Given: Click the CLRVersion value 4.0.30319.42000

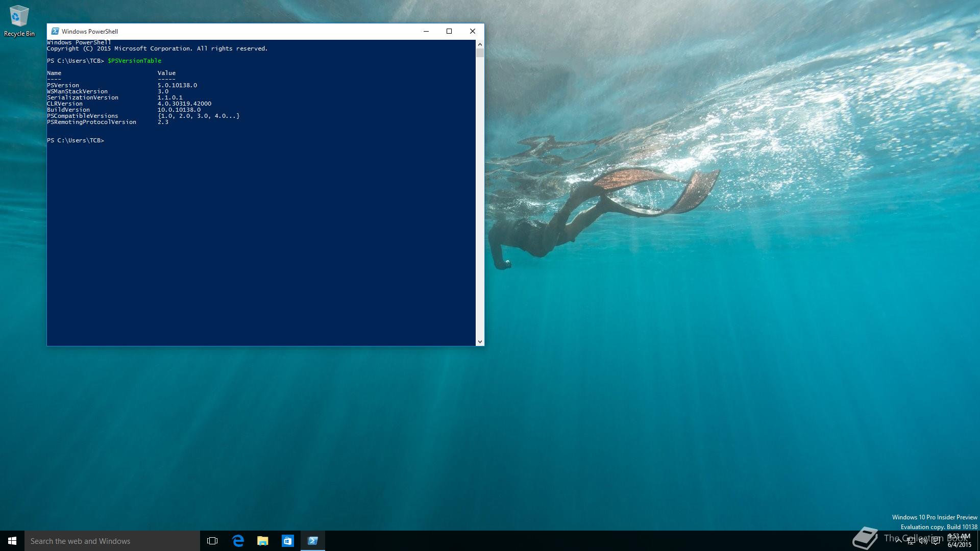Looking at the screenshot, I should click(184, 104).
